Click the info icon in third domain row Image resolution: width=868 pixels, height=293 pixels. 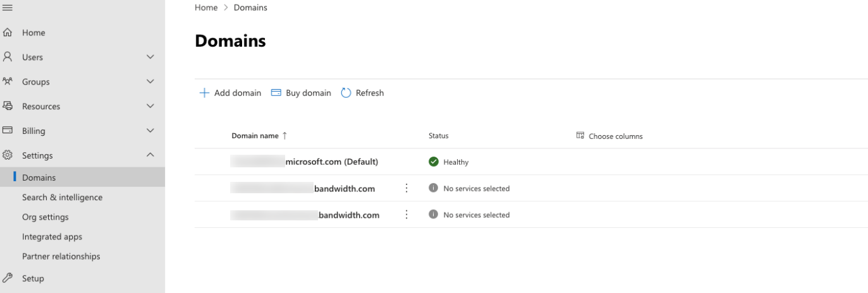433,215
